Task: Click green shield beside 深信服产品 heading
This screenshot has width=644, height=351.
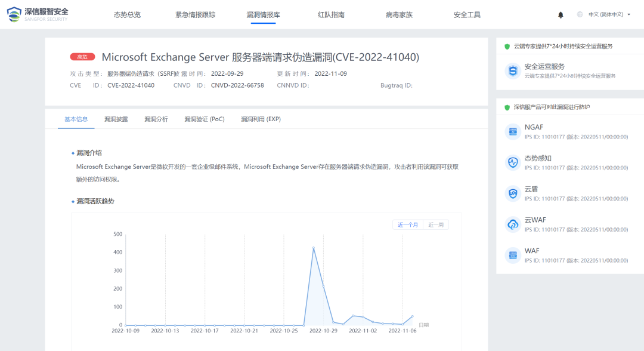Action: click(507, 107)
